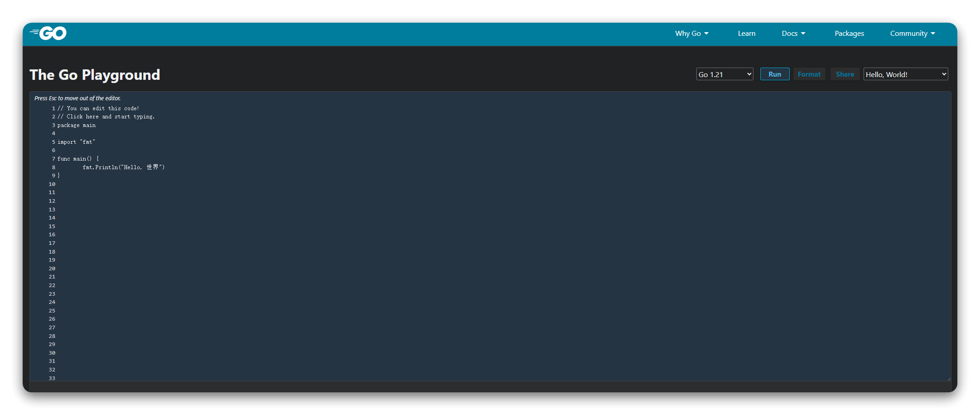980x415 pixels.
Task: Click 'The Go Playground' heading
Action: coord(95,75)
